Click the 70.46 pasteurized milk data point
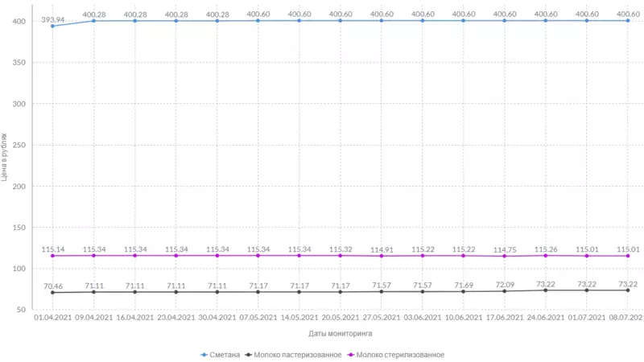644x362 pixels. [53, 292]
